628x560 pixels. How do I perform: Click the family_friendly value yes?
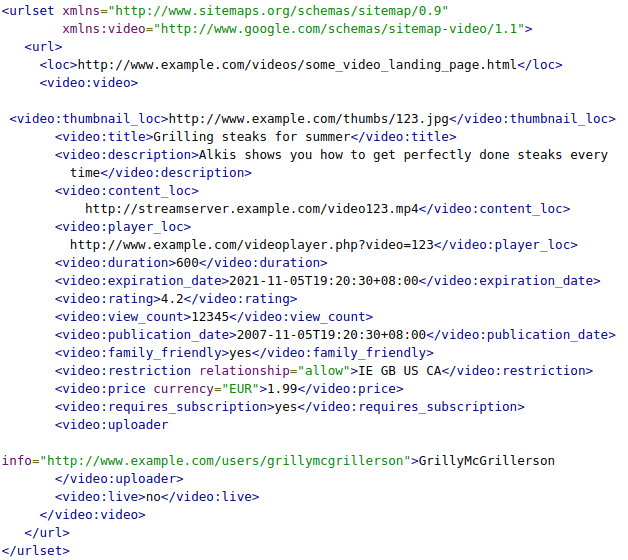[x=240, y=353]
